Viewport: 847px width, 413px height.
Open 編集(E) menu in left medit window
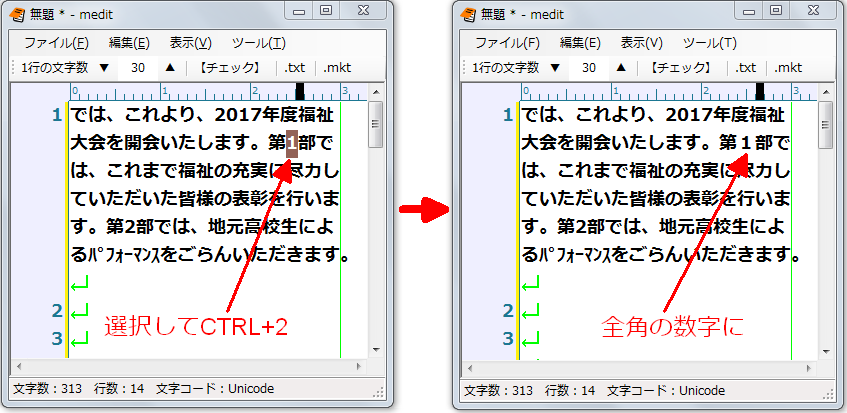pos(129,43)
